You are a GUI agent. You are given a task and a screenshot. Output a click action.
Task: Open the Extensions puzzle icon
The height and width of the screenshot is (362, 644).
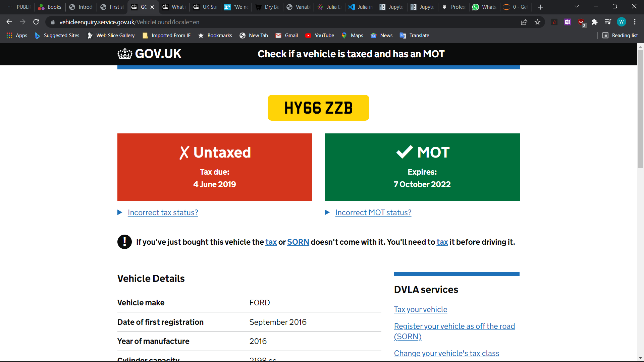click(x=594, y=22)
